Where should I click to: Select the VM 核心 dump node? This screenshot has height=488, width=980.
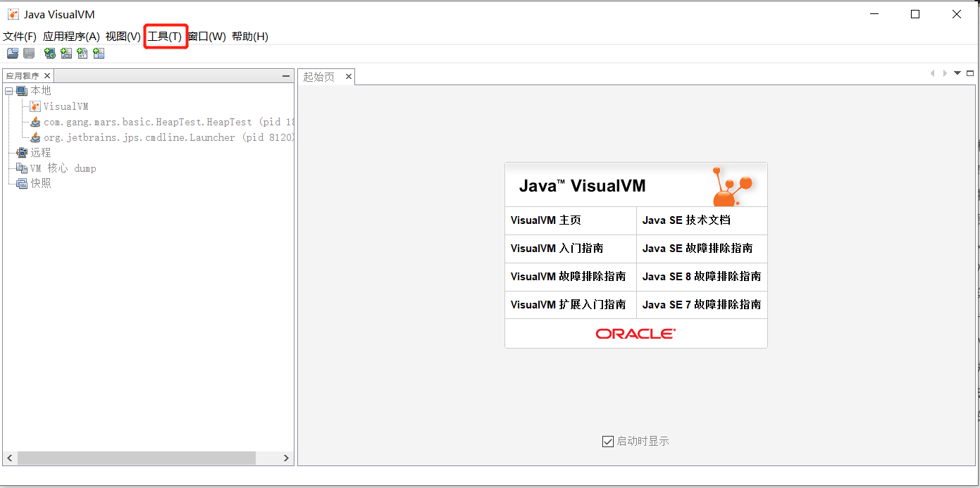[63, 168]
